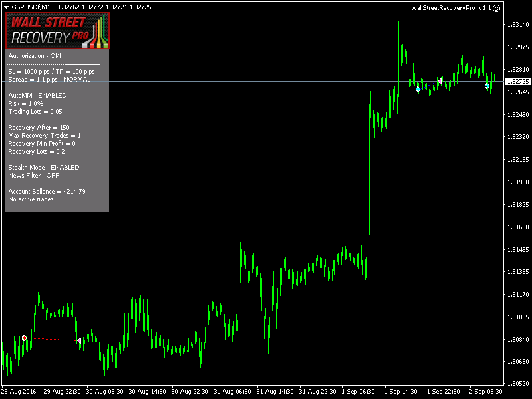The width and height of the screenshot is (532, 399).
Task: Click the 1.30520 price scale label
Action: [518, 384]
